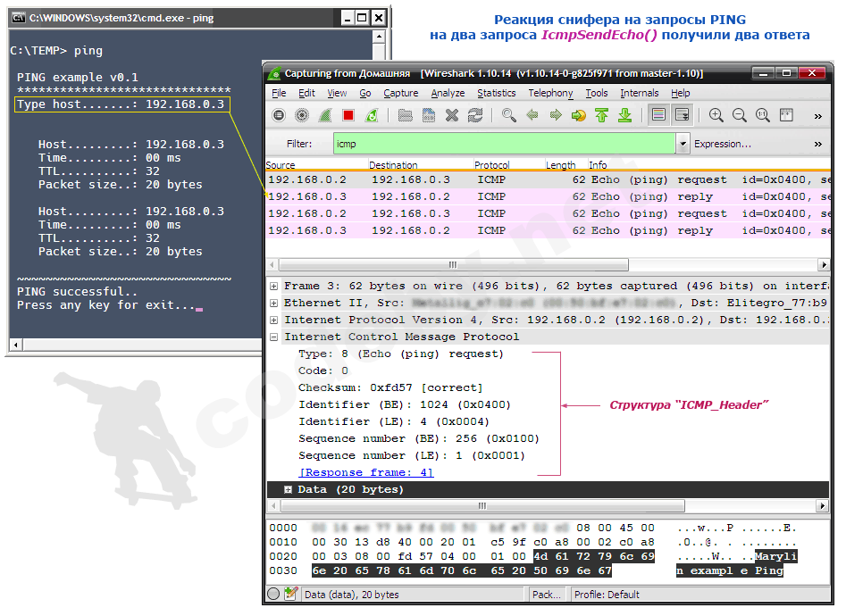The image size is (846, 616).
Task: Click the Expression... button
Action: point(723,144)
